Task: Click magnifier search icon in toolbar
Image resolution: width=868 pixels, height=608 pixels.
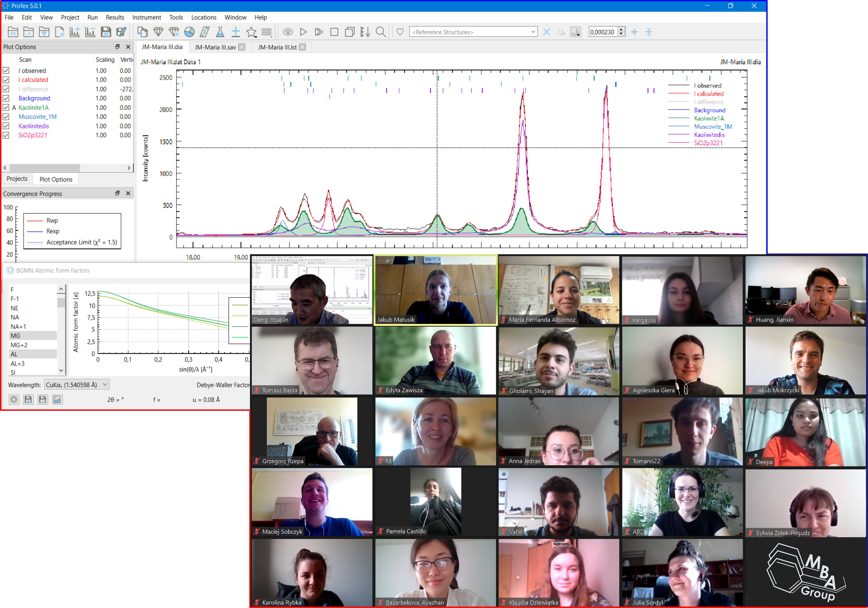Action: 381,32
